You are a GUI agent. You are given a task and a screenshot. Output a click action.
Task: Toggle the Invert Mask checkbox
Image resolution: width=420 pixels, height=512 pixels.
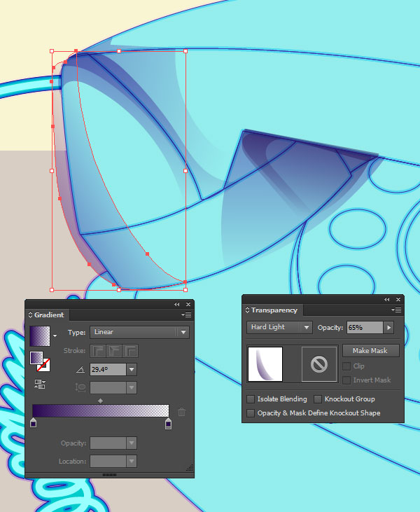click(346, 380)
